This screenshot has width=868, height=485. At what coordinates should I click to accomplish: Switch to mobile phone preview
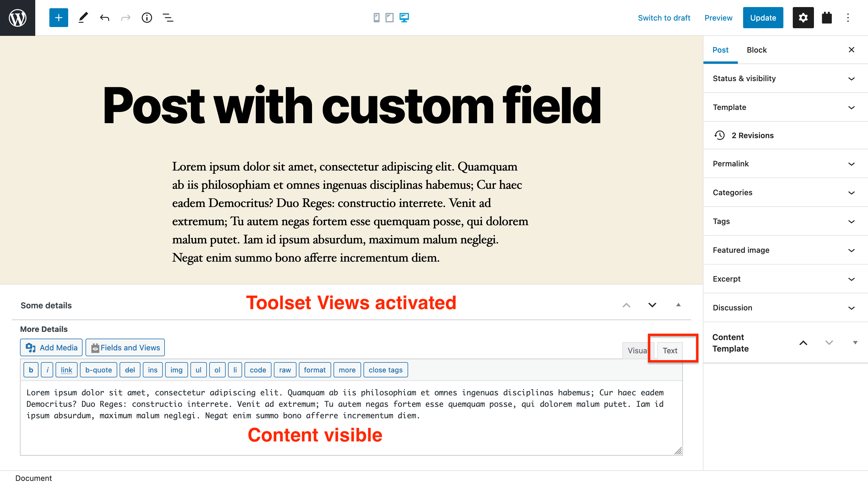(x=376, y=18)
